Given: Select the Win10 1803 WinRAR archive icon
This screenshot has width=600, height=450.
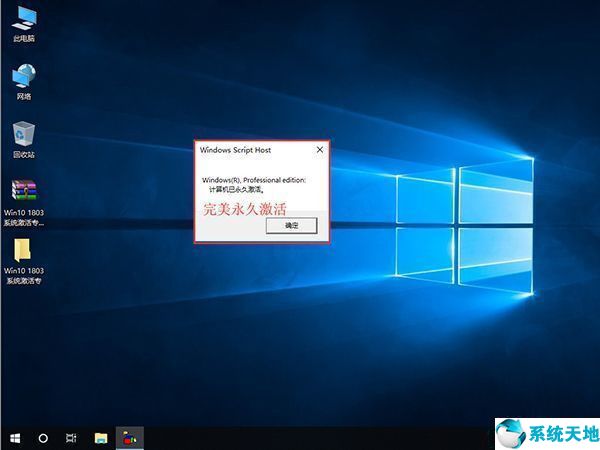Looking at the screenshot, I should [x=24, y=203].
